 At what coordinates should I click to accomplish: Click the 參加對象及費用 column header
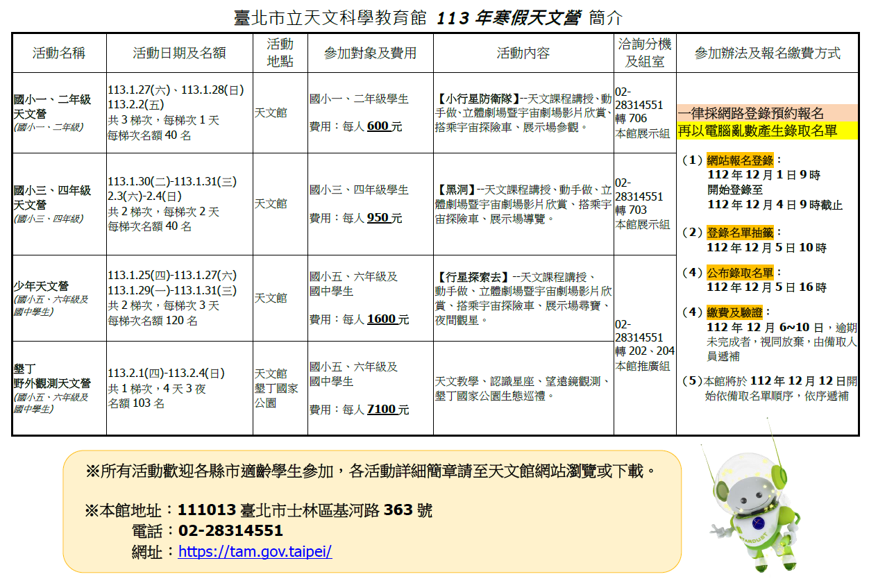tap(370, 53)
